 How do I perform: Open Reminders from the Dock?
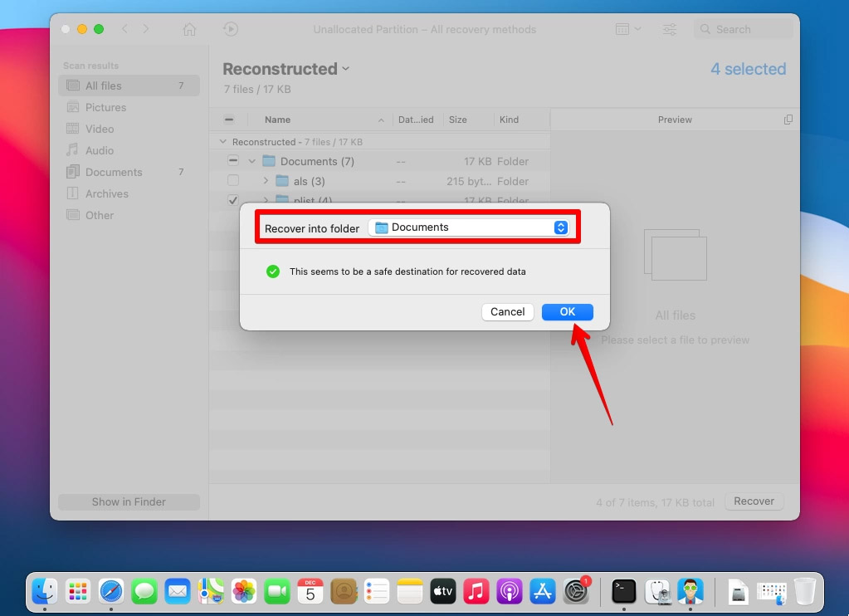(x=377, y=590)
